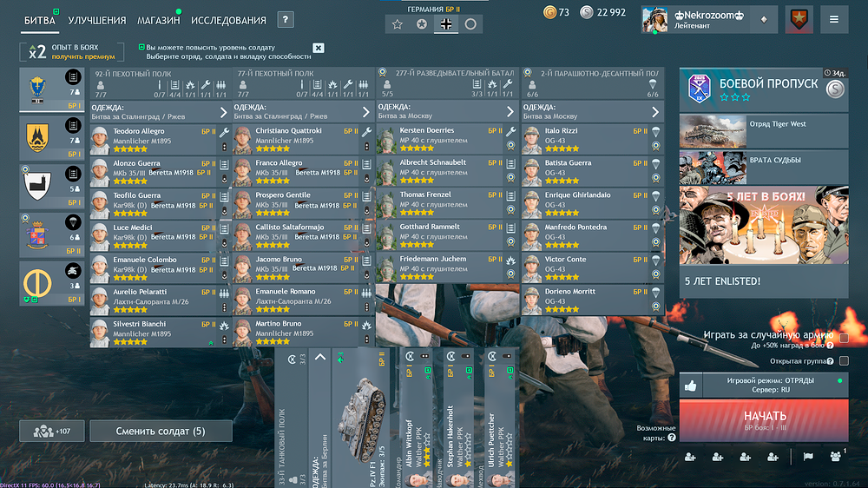Dismiss the soldier level-up hint
Image resolution: width=868 pixels, height=488 pixels.
[x=319, y=49]
